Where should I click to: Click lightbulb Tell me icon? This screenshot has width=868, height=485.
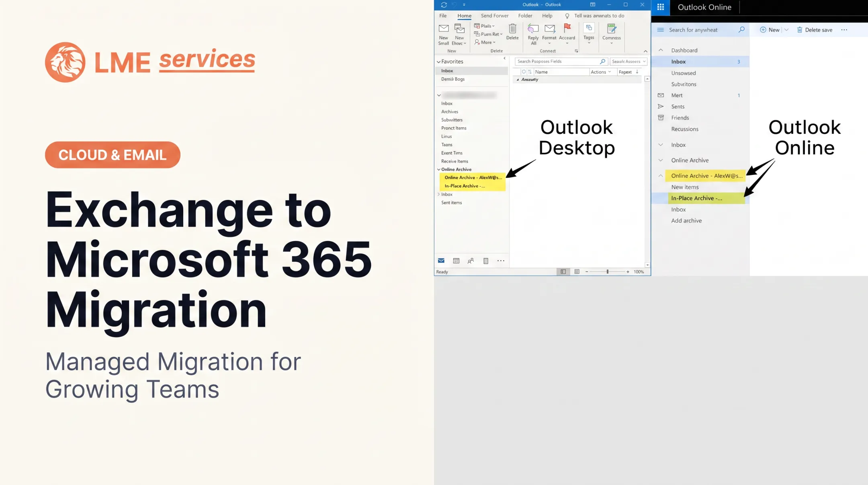click(567, 16)
